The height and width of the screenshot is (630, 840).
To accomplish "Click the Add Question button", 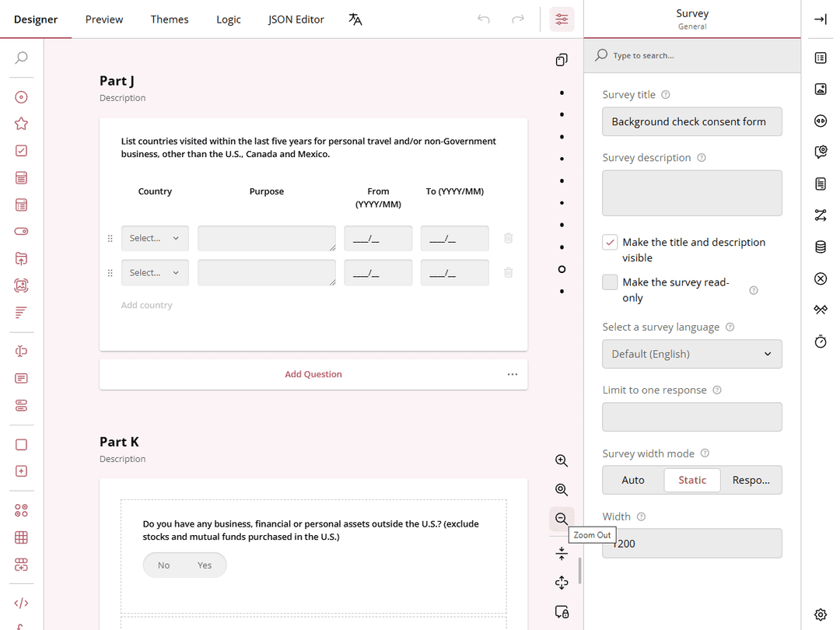I will [313, 374].
